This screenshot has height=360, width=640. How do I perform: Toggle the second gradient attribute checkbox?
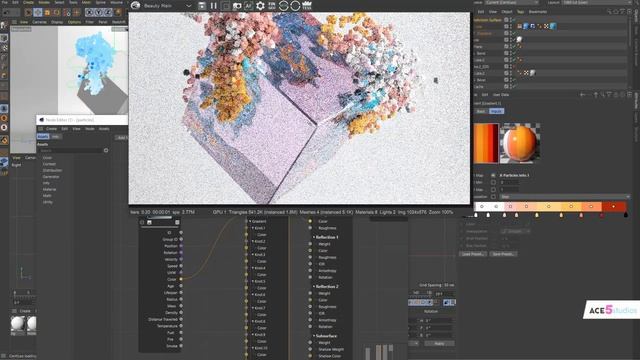point(493,182)
